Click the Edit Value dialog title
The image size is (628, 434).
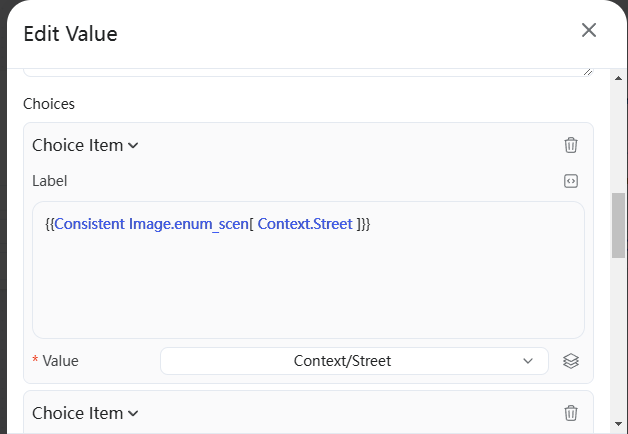pos(70,34)
